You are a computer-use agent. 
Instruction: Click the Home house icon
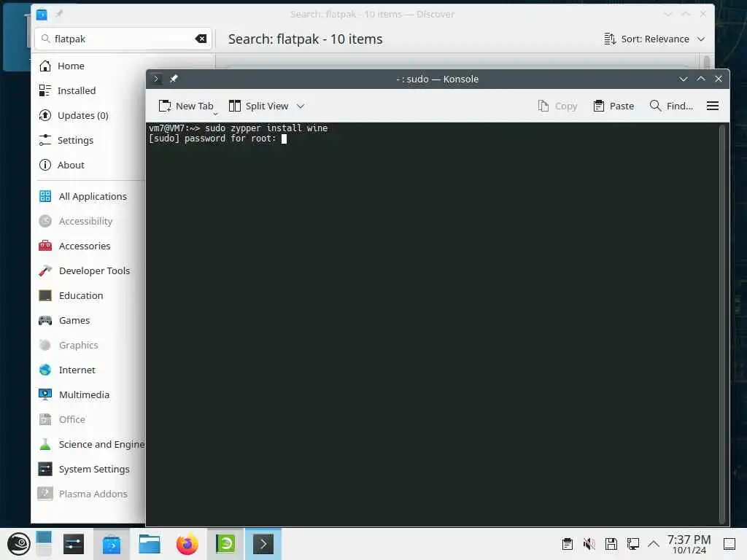coord(44,66)
